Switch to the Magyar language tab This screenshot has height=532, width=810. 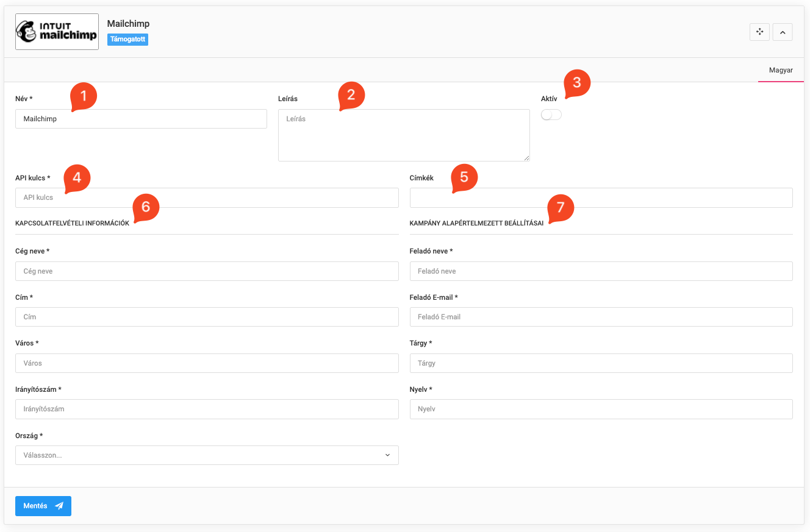tap(781, 70)
